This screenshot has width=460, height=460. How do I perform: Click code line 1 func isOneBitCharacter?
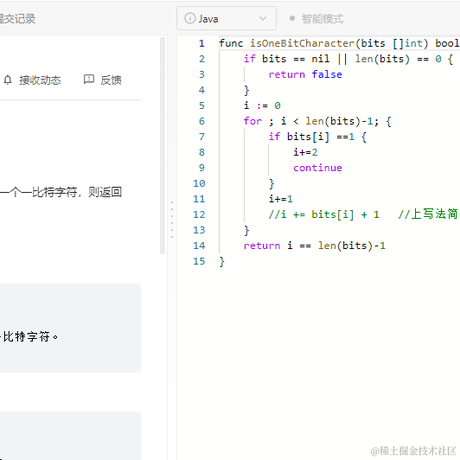coord(339,43)
